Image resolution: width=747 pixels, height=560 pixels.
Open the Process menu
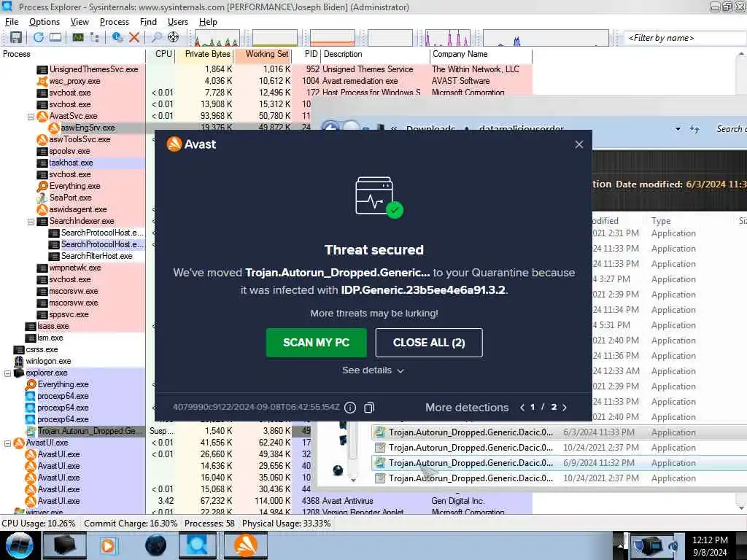pos(115,22)
